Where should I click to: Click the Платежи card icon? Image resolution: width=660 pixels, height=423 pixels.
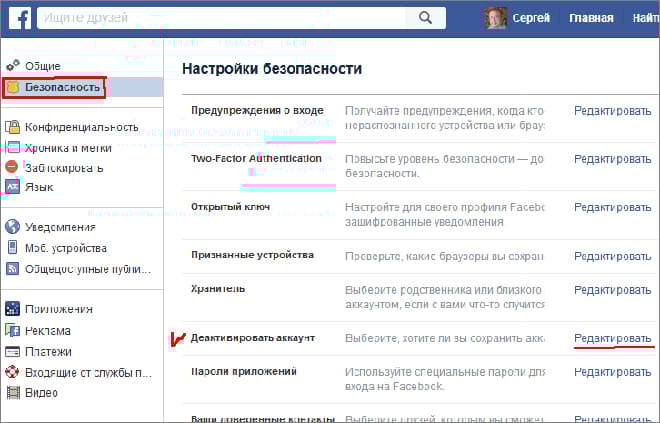coord(13,351)
